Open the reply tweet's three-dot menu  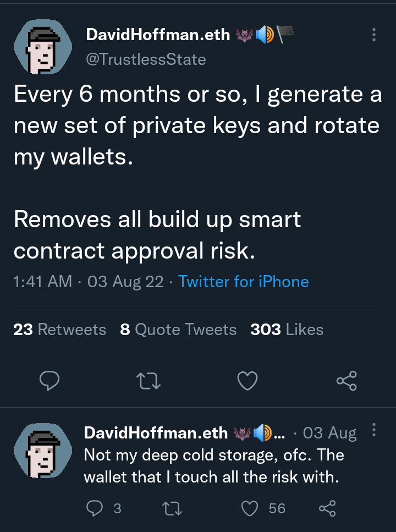click(374, 430)
